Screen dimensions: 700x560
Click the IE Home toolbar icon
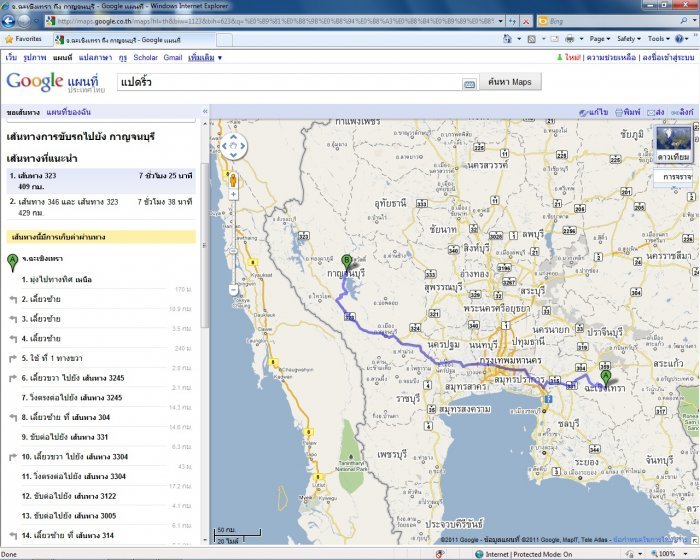click(x=507, y=39)
